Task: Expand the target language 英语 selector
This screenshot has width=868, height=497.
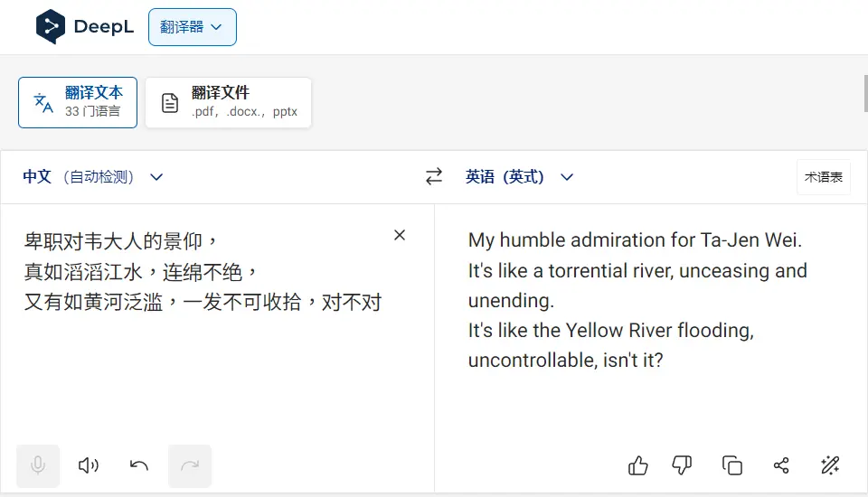Action: [x=519, y=177]
